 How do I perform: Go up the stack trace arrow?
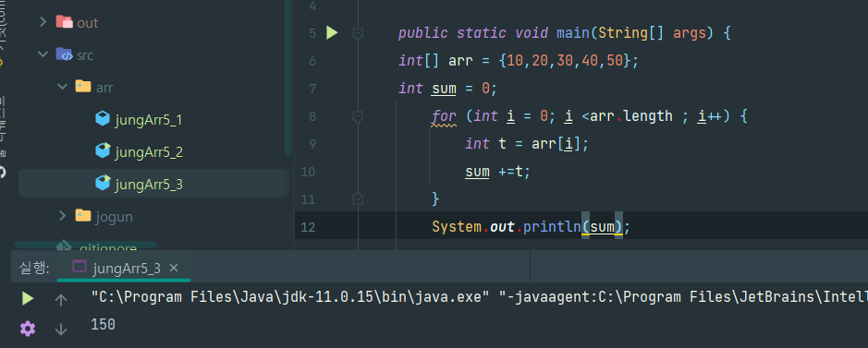[x=61, y=299]
